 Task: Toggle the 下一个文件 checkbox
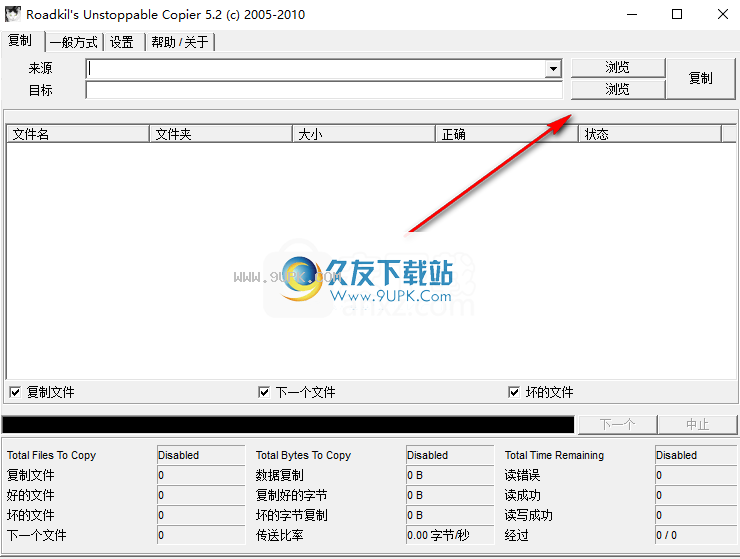click(x=264, y=392)
